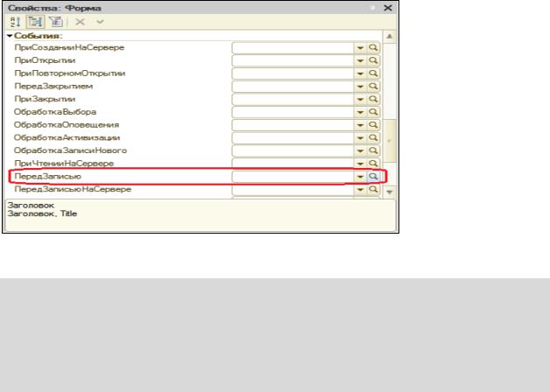Click the ПриОткрытии input field
The image size is (550, 392).
coord(293,60)
